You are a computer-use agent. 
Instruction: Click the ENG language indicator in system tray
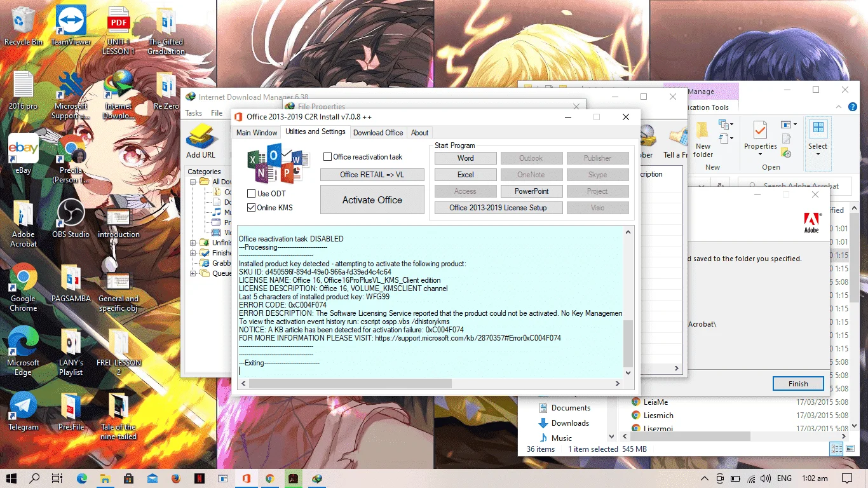click(x=784, y=478)
